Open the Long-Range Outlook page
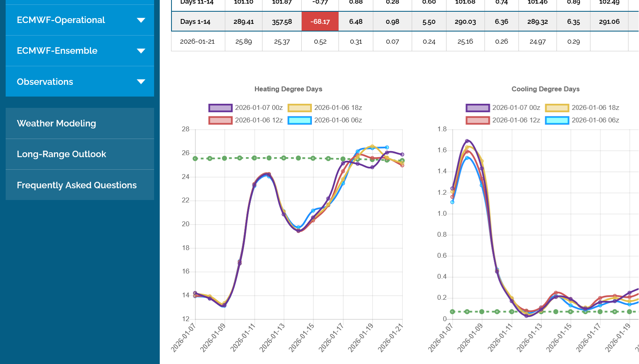 (x=61, y=154)
